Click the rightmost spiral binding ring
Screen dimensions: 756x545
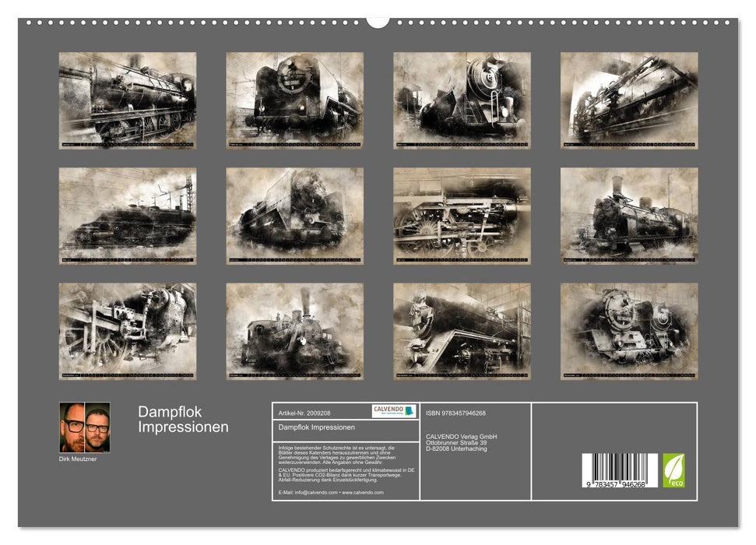(x=726, y=23)
